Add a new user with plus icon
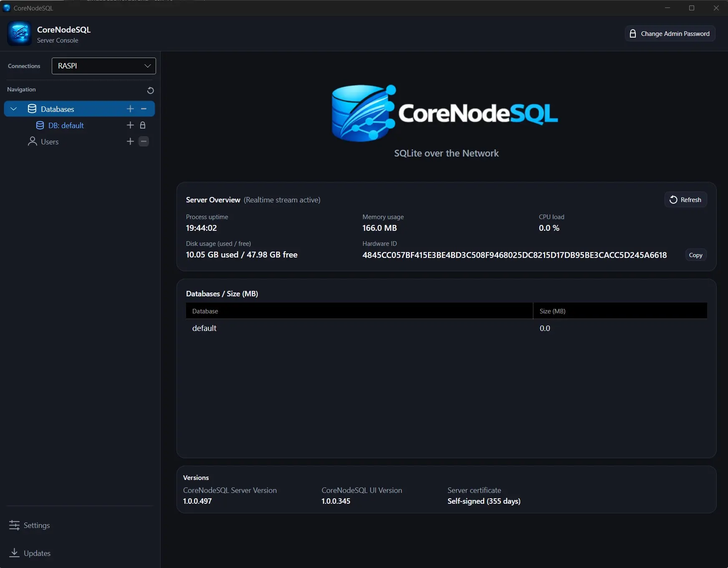 coord(130,141)
